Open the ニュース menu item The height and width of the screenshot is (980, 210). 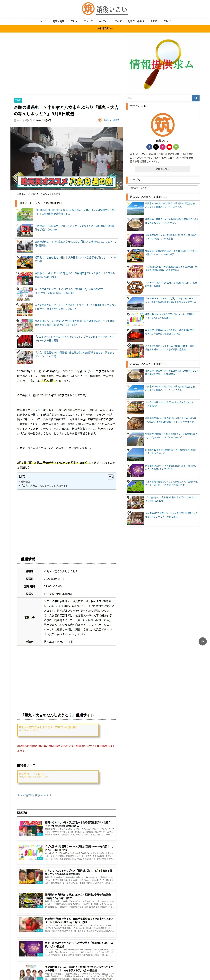88,21
